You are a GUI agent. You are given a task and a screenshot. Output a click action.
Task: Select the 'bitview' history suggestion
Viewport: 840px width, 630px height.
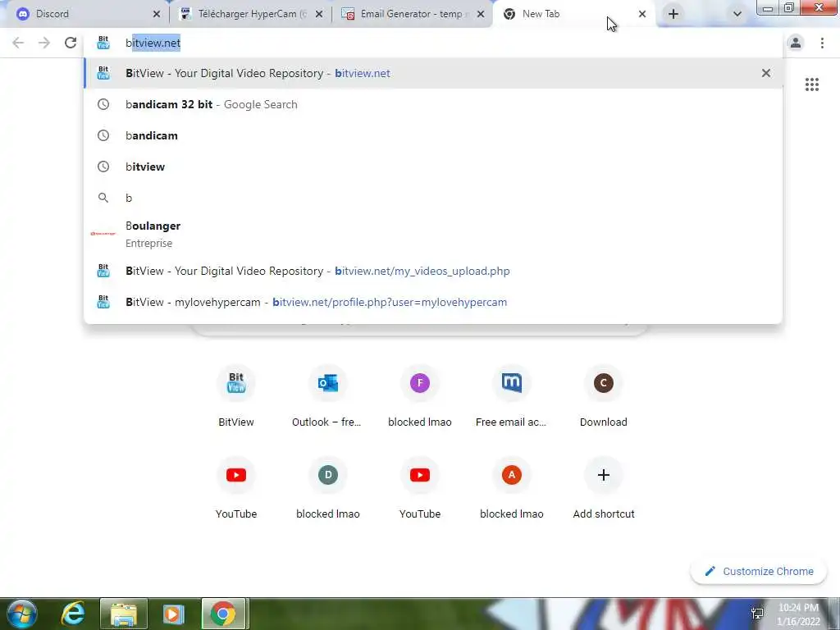pyautogui.click(x=433, y=167)
